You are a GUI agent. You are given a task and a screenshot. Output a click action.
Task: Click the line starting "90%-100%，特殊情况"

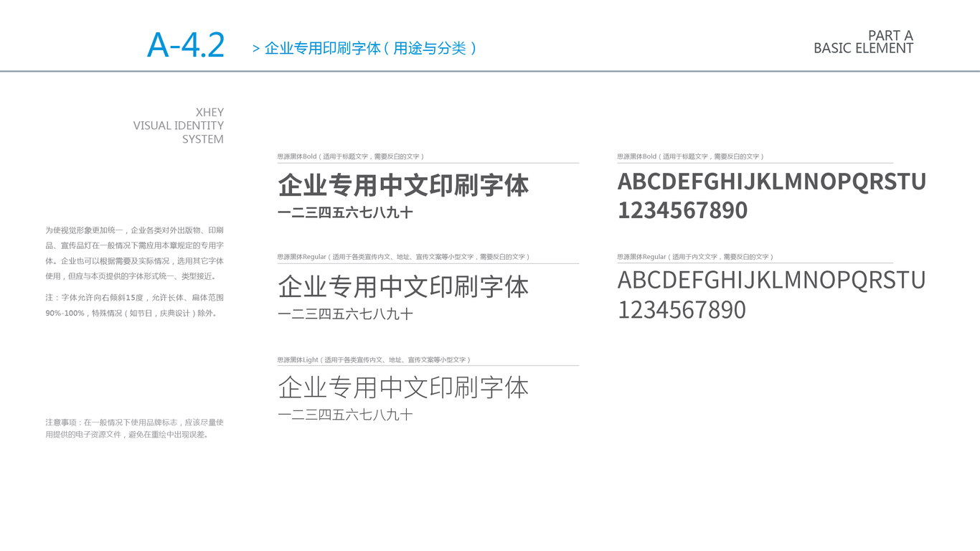tap(131, 313)
